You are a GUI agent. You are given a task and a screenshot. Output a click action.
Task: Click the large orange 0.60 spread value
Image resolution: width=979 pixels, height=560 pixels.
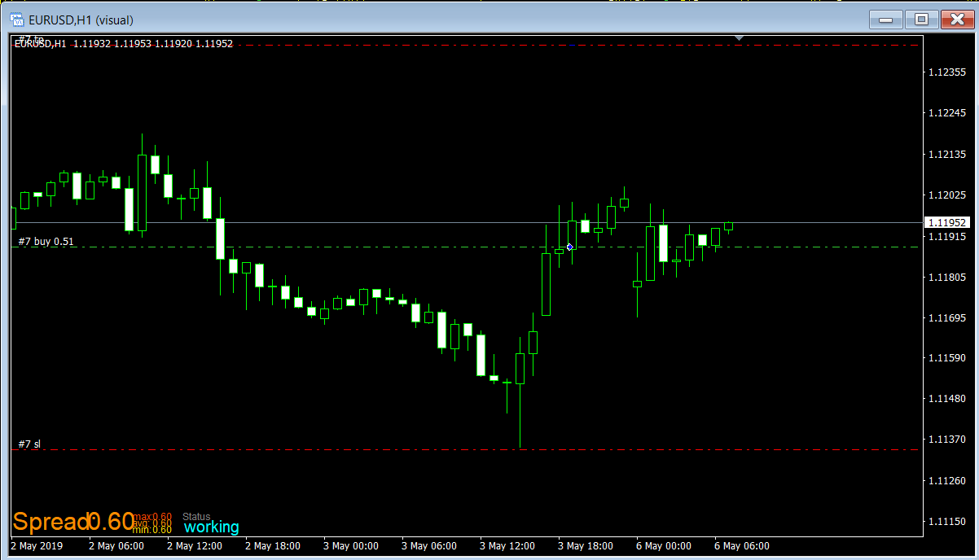[111, 522]
